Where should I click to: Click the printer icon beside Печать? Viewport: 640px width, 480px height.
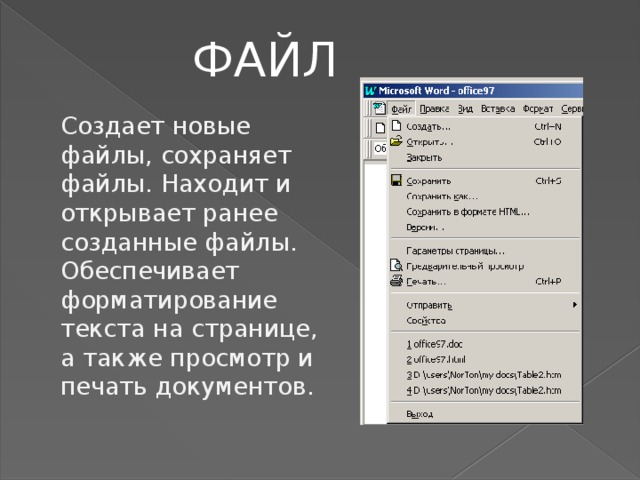(396, 281)
